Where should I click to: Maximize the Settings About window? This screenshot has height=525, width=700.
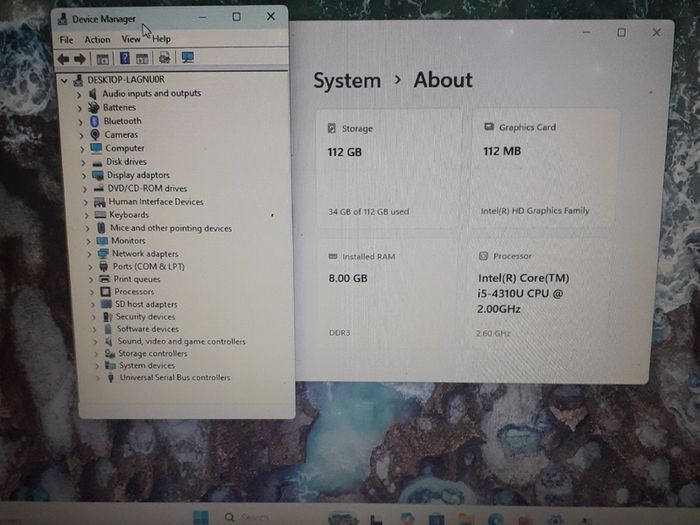tap(621, 33)
